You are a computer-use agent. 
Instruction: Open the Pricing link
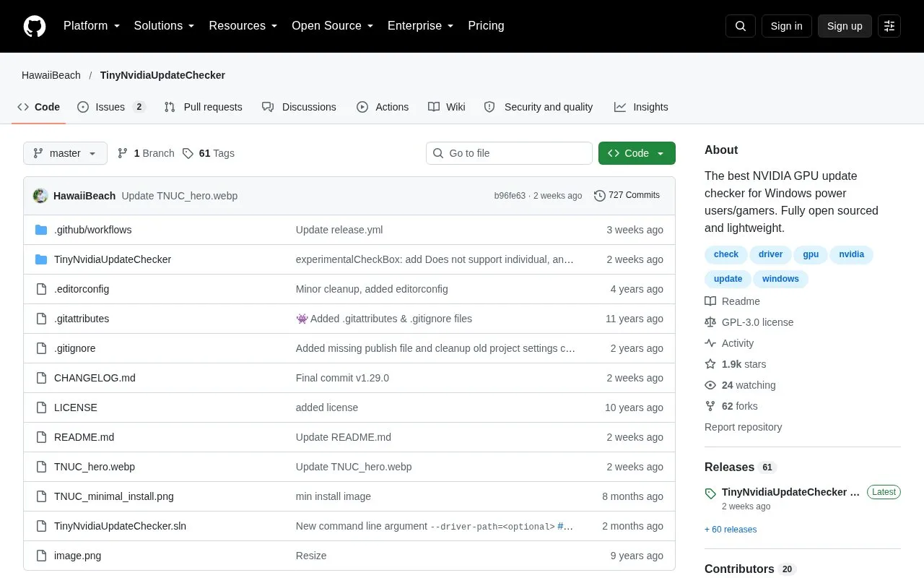[486, 26]
